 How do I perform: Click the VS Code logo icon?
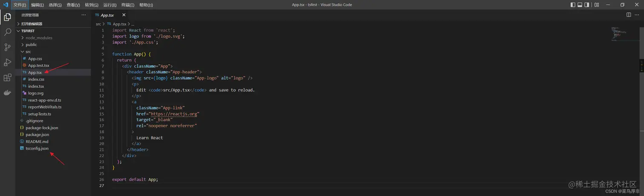coord(6,5)
